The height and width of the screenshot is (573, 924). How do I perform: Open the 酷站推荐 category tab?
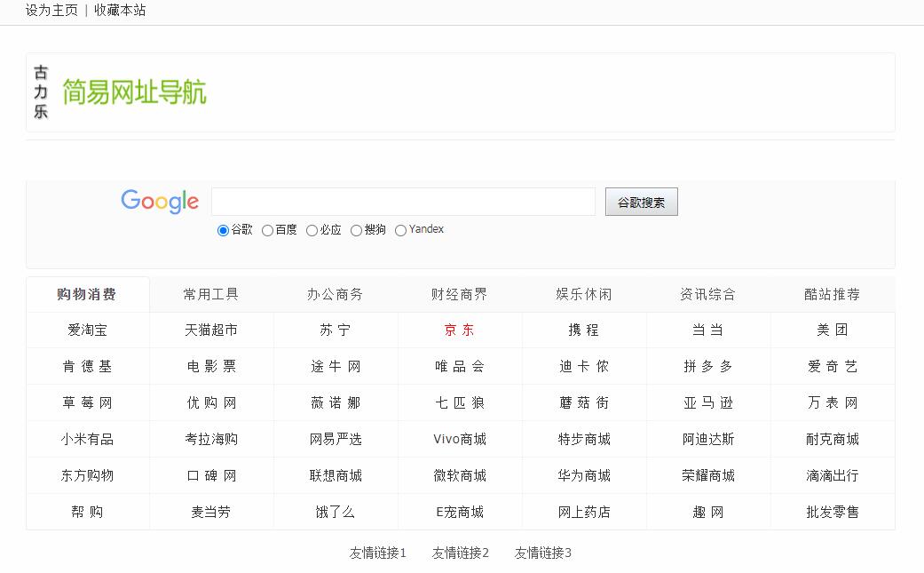tap(833, 293)
